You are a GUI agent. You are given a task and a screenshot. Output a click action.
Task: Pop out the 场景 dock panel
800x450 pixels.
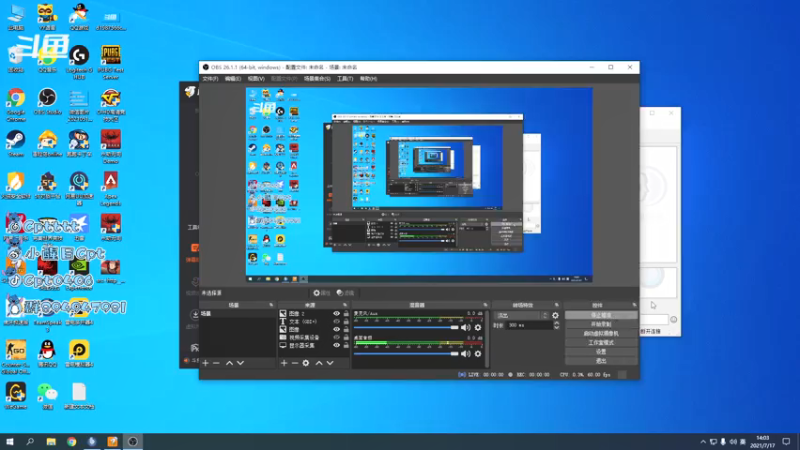(x=271, y=305)
